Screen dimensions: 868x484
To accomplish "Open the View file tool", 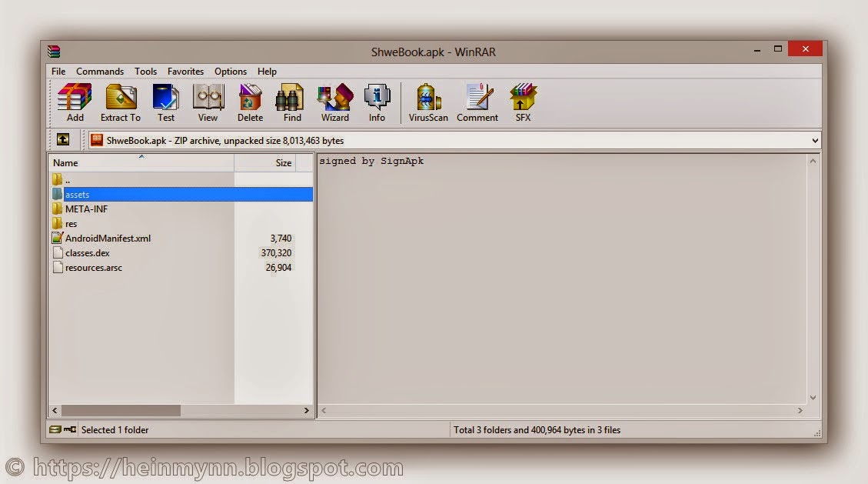I will 208,102.
